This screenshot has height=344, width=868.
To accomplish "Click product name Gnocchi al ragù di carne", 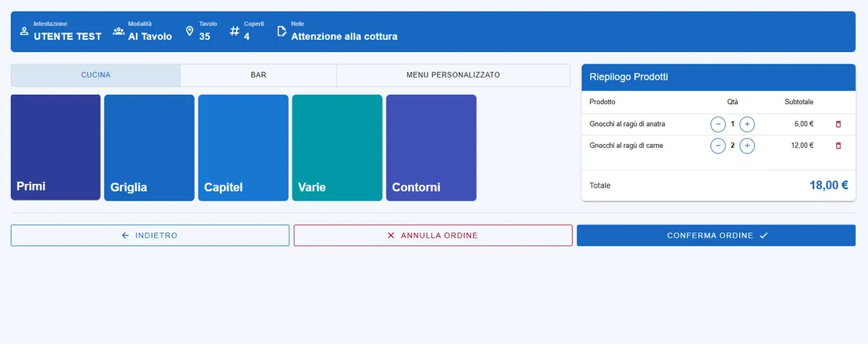I will (x=626, y=146).
